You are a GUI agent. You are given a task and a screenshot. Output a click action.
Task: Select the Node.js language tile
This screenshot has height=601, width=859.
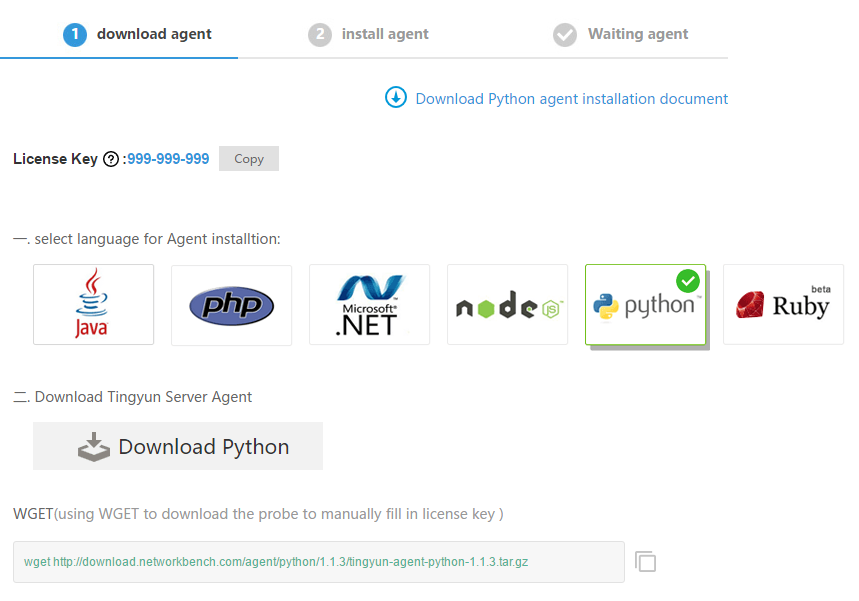(x=507, y=305)
